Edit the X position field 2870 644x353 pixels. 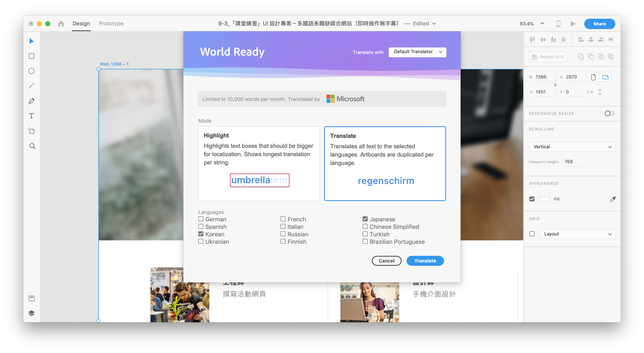point(574,77)
